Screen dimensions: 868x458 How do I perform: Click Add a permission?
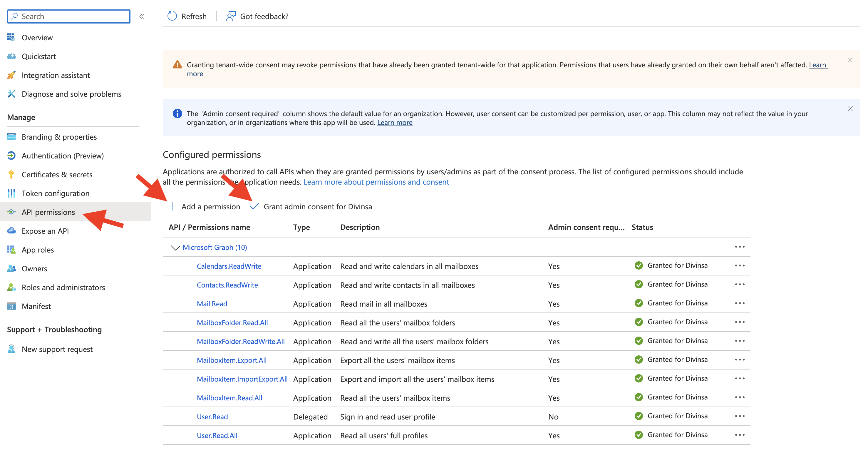204,206
